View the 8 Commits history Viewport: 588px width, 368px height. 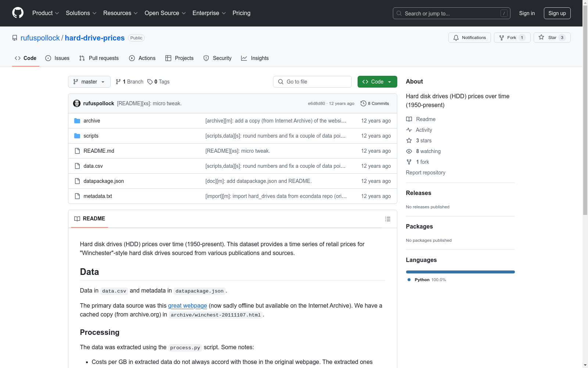(375, 103)
